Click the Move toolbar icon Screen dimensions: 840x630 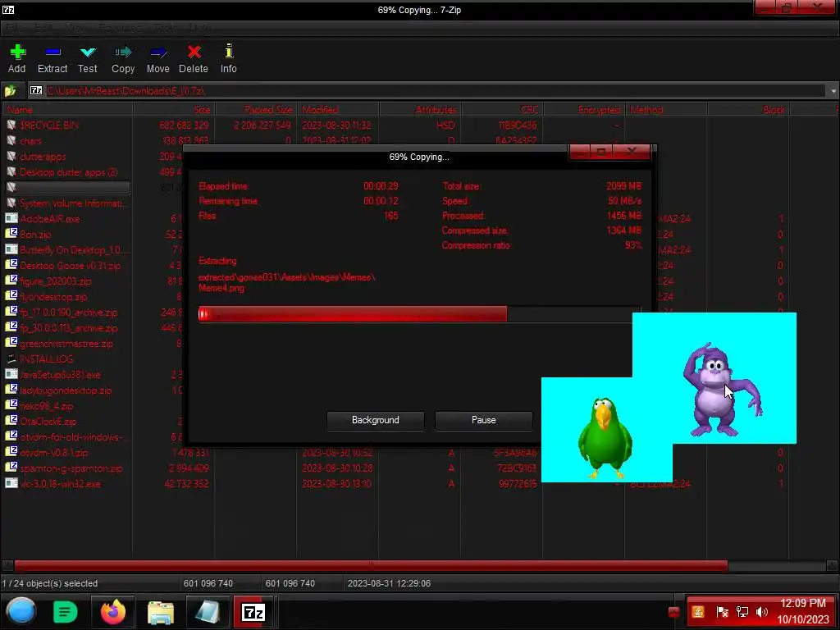pyautogui.click(x=158, y=52)
